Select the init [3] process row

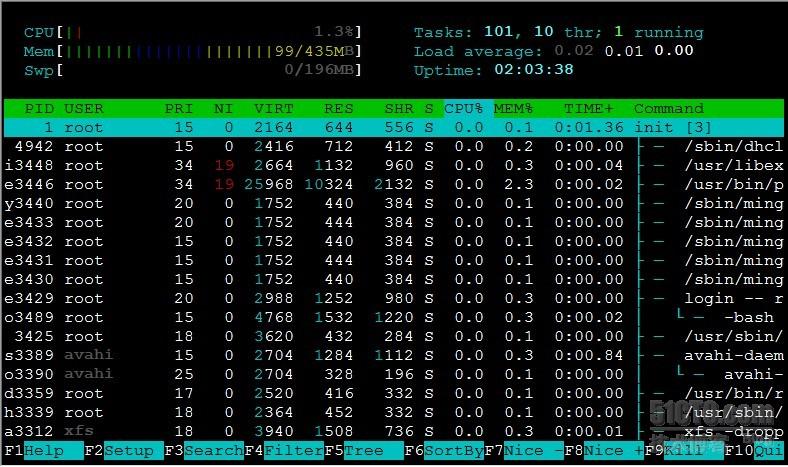393,128
